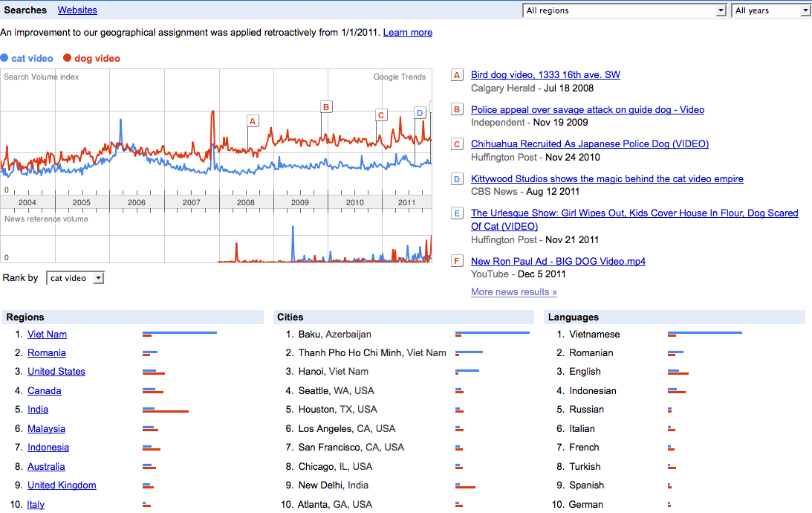
Task: Click Vietnamese in Languages list
Action: (x=594, y=335)
